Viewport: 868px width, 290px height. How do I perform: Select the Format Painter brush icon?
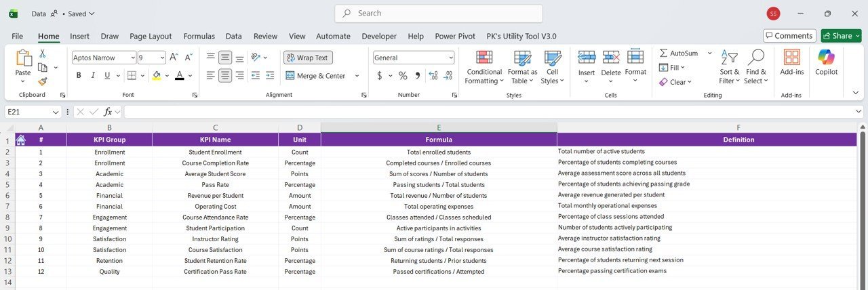43,81
